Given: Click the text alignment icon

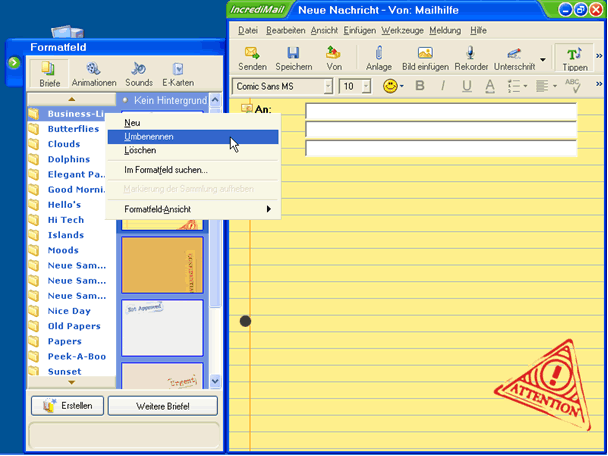Looking at the screenshot, I should 542,86.
